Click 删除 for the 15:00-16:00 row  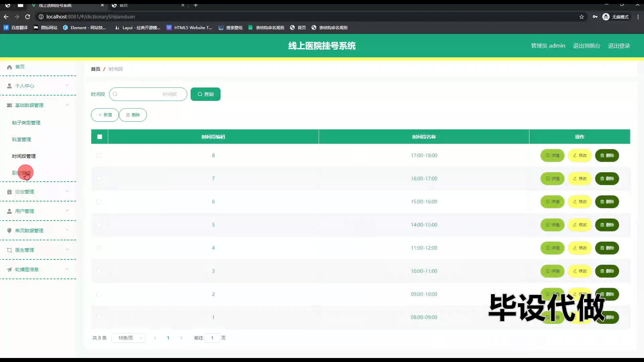point(607,202)
